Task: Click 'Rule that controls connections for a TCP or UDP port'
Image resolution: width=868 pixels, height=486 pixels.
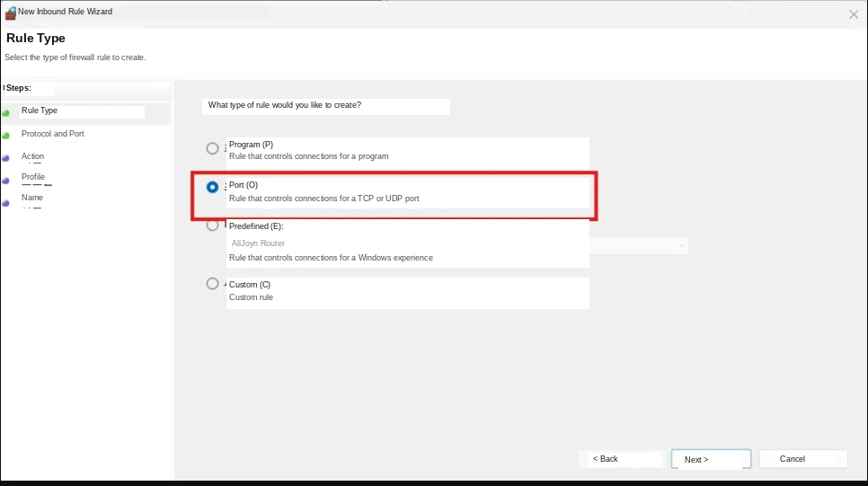Action: click(324, 199)
